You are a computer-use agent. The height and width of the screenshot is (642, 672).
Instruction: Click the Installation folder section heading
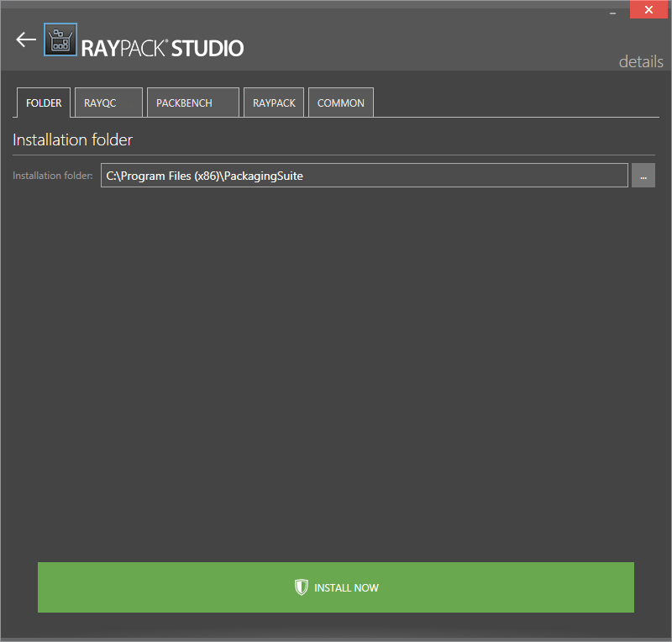73,139
